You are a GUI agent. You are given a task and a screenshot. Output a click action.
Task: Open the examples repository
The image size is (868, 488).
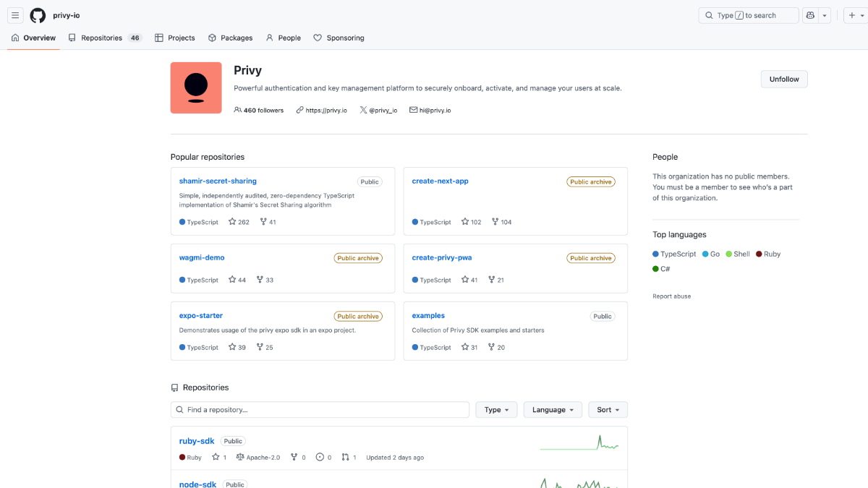[x=428, y=315]
